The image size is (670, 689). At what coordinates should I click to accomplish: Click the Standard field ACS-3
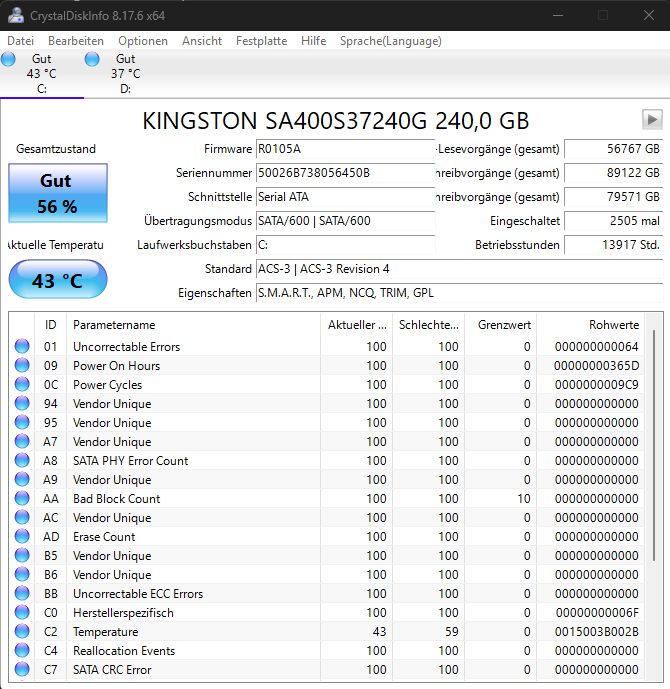click(x=460, y=268)
